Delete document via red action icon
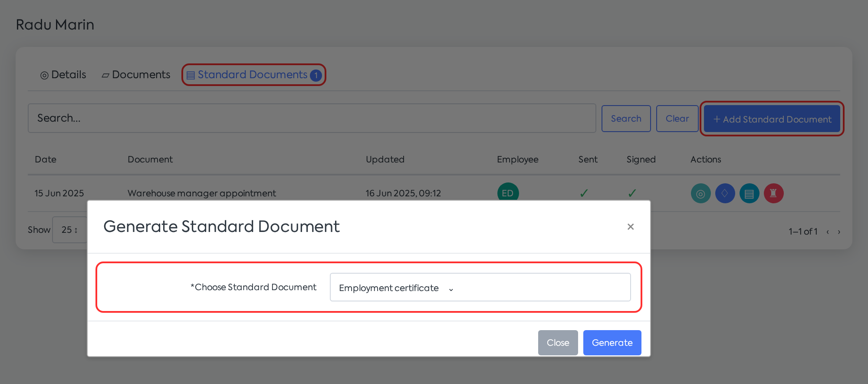 (x=773, y=193)
